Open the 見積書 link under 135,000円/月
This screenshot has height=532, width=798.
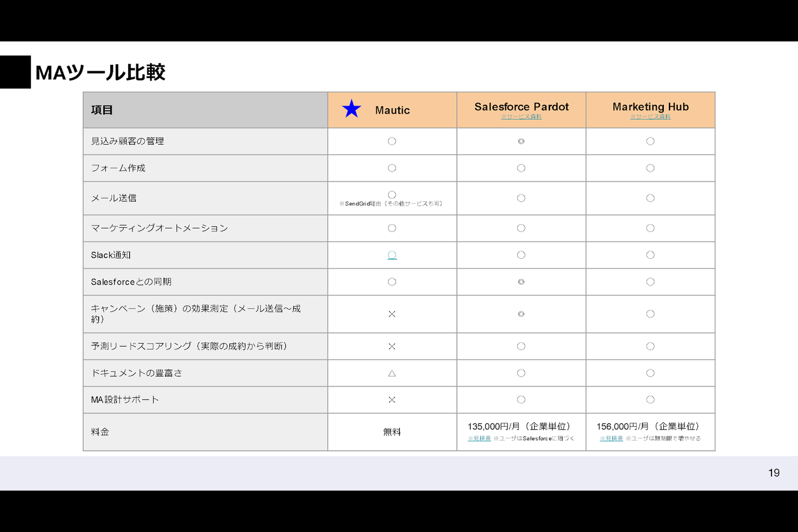(x=479, y=438)
